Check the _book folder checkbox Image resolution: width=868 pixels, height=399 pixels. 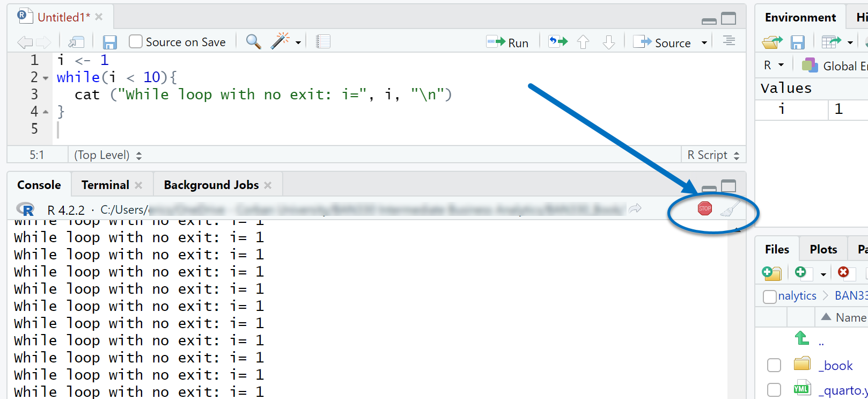(774, 365)
